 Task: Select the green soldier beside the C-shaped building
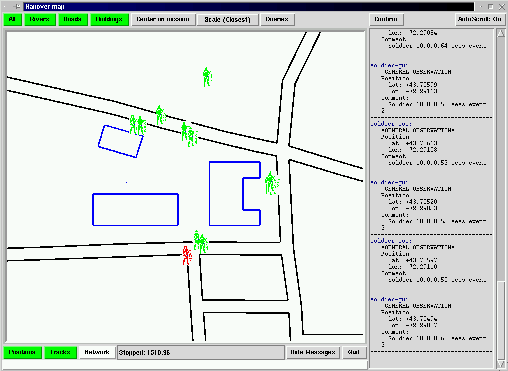[272, 183]
